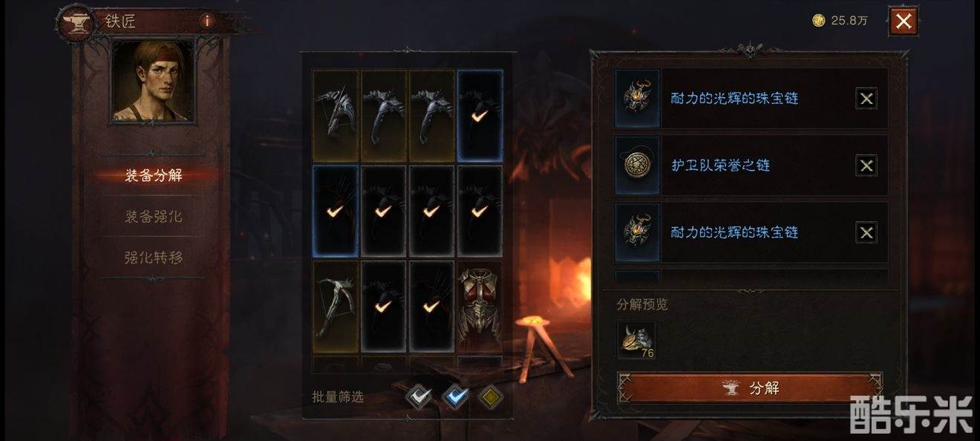This screenshot has height=441, width=980.
Task: Click the 护卫队荣誉之链 amulet icon
Action: coord(638,165)
